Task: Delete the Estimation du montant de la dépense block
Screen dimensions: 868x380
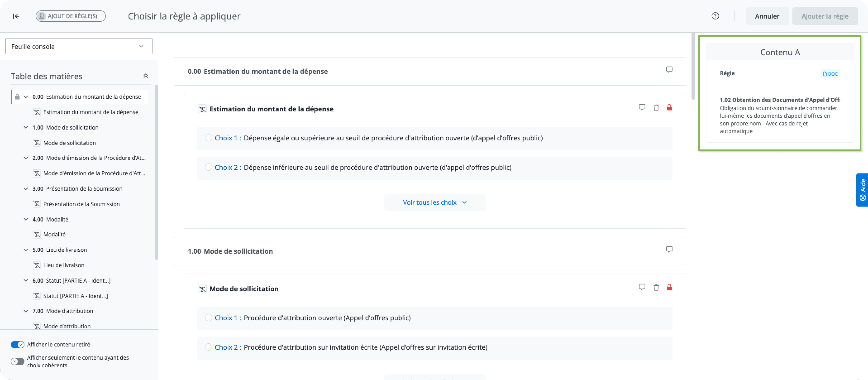Action: (x=656, y=108)
